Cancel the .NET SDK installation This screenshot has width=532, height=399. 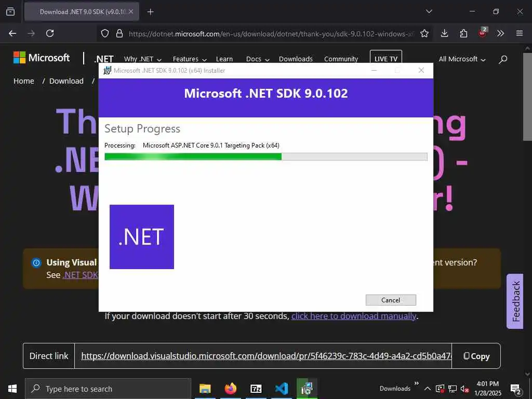[x=391, y=300]
